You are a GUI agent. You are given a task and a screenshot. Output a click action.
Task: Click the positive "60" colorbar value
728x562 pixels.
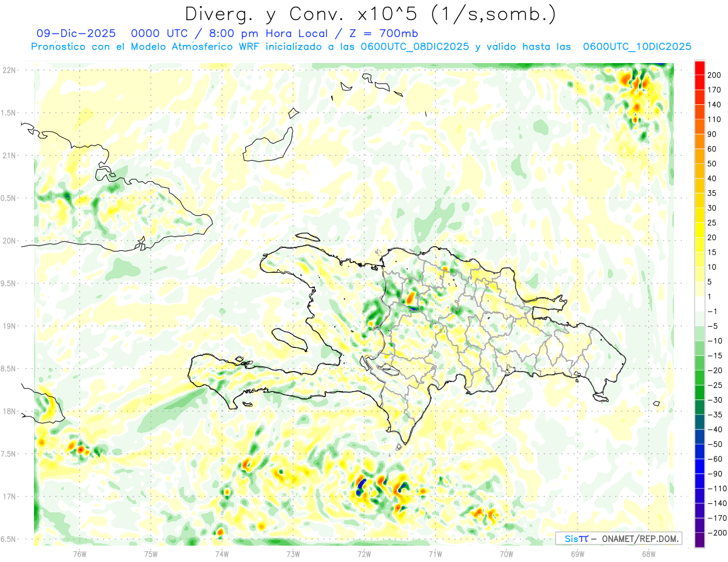pos(713,149)
